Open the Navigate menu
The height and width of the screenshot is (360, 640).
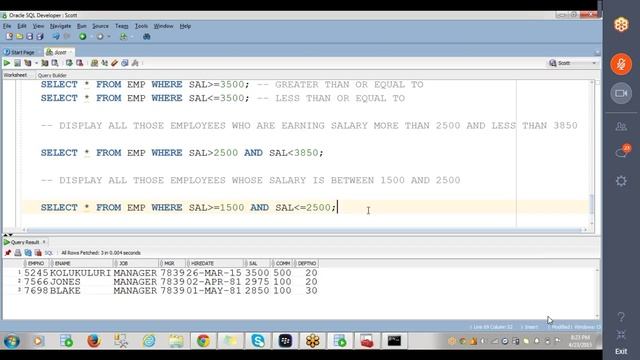click(60, 26)
